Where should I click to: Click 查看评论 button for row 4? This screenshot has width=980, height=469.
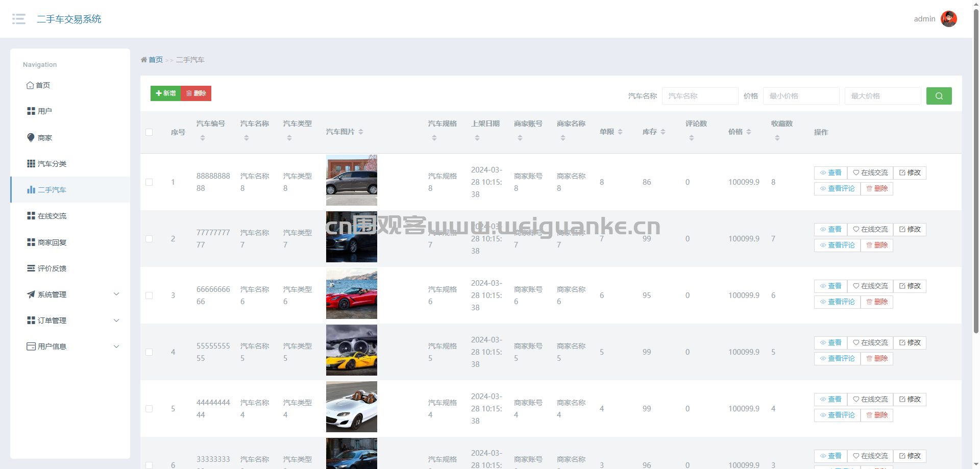pyautogui.click(x=837, y=359)
